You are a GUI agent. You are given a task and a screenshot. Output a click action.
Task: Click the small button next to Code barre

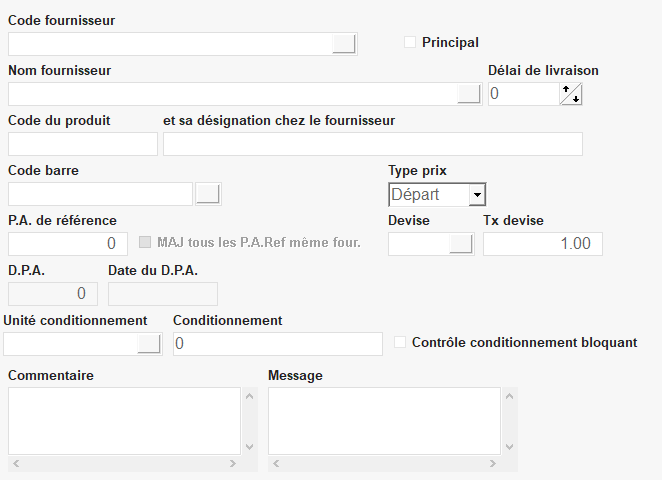pos(208,194)
